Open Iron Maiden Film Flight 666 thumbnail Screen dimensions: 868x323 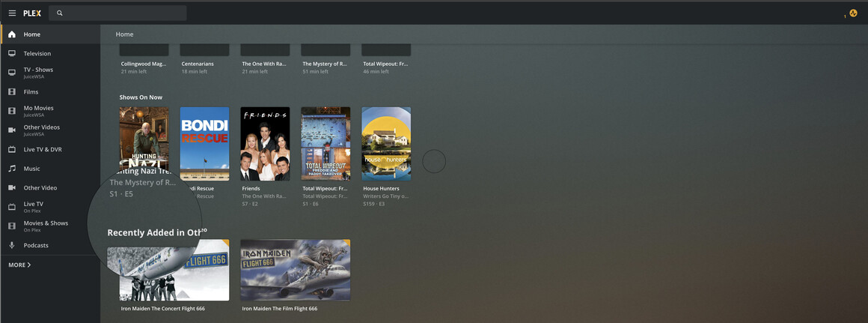[x=295, y=270]
